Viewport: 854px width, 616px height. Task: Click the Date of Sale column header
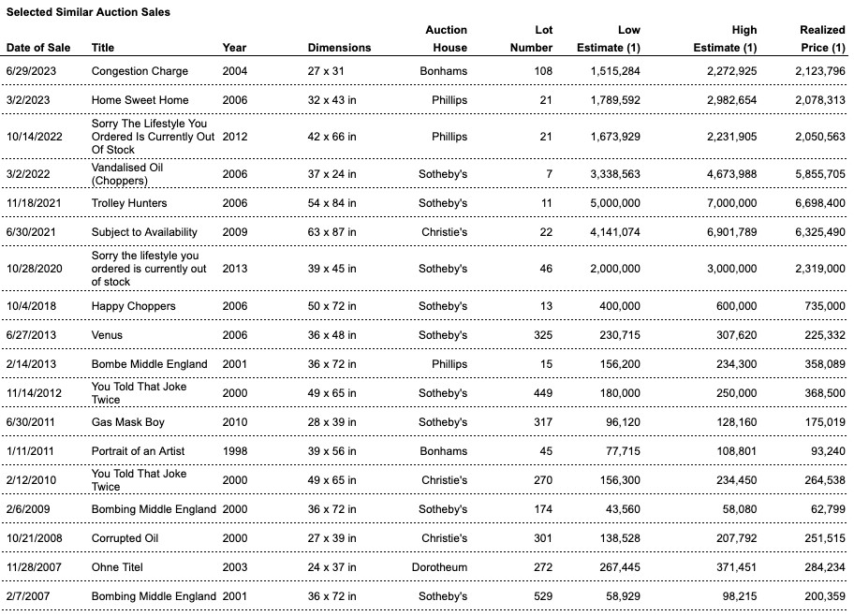click(x=37, y=48)
